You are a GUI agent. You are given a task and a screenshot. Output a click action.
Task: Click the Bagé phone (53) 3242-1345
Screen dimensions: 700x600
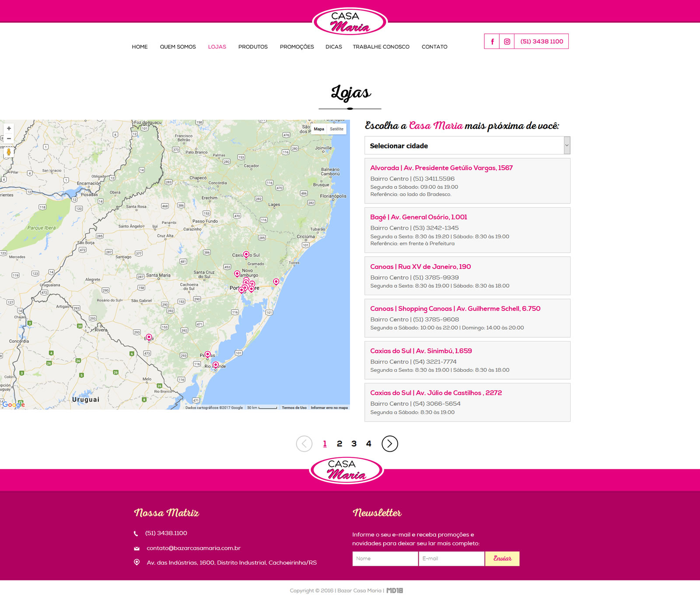point(436,228)
